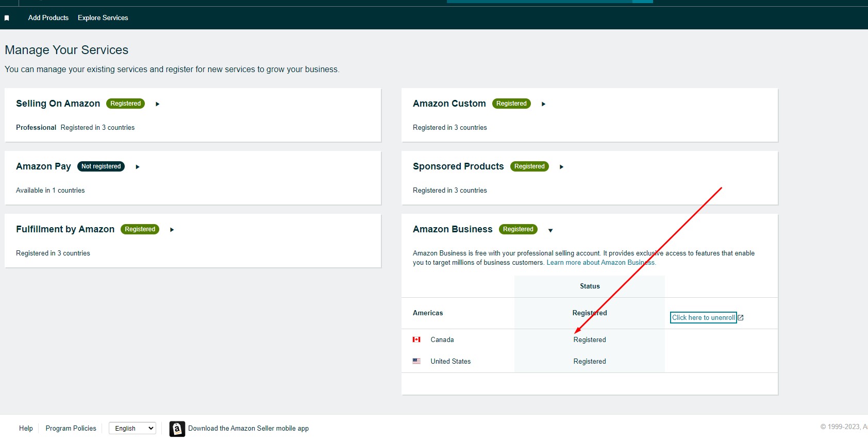Open the Program Policies link
Image resolution: width=868 pixels, height=443 pixels.
pos(71,429)
